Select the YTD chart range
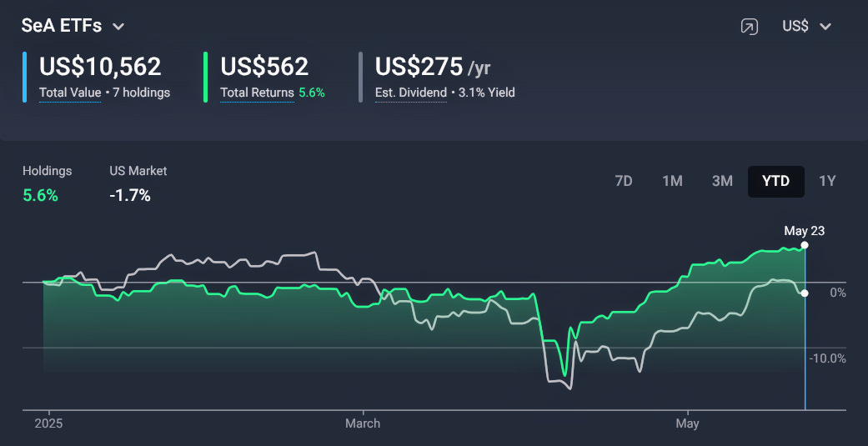The width and height of the screenshot is (868, 446). coord(775,181)
